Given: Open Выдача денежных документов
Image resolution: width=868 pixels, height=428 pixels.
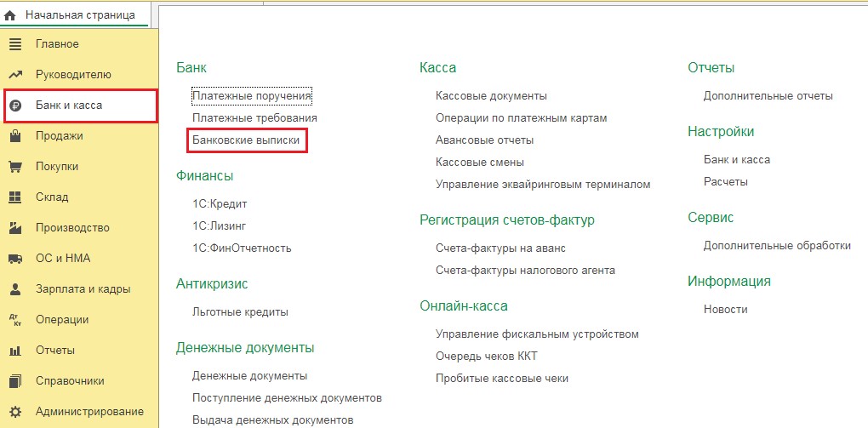Looking at the screenshot, I should pyautogui.click(x=273, y=419).
